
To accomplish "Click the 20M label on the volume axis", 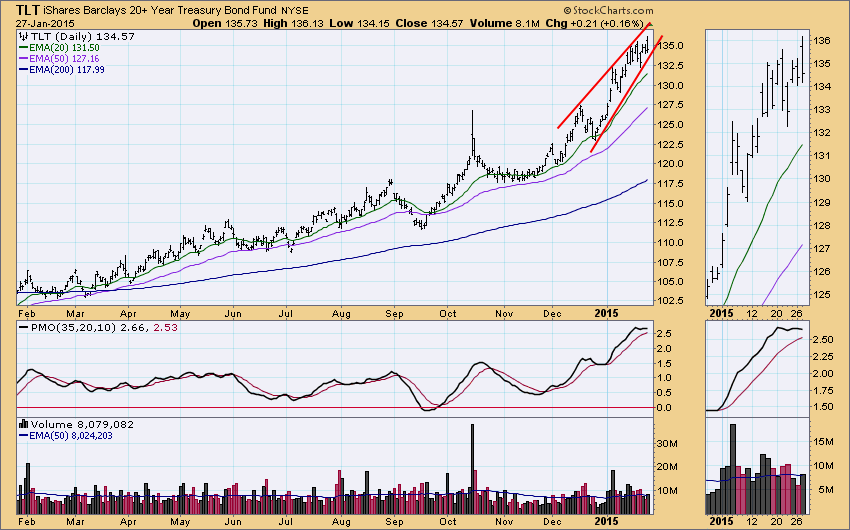I will pos(667,467).
